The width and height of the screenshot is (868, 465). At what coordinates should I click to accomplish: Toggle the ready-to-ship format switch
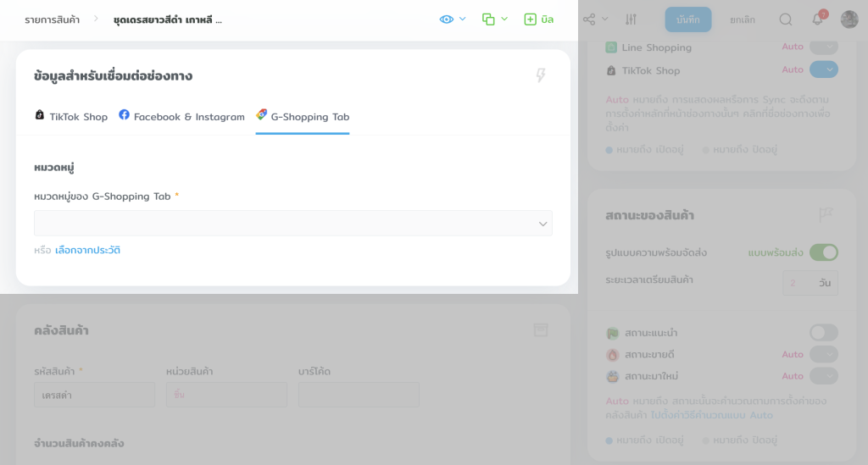pyautogui.click(x=823, y=252)
